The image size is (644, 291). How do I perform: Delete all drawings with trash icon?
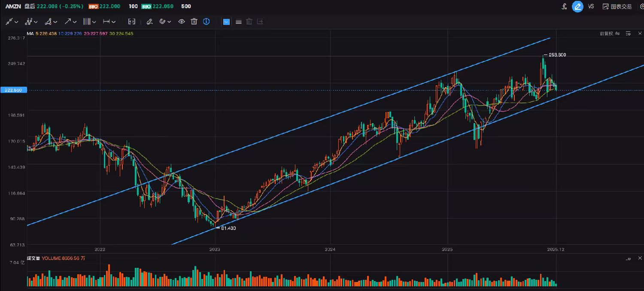[194, 21]
